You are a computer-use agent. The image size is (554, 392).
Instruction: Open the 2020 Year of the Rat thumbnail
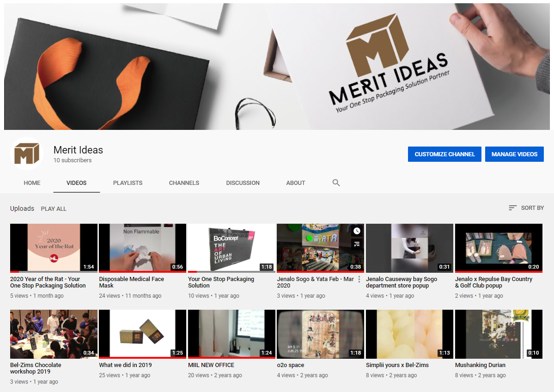pos(54,248)
